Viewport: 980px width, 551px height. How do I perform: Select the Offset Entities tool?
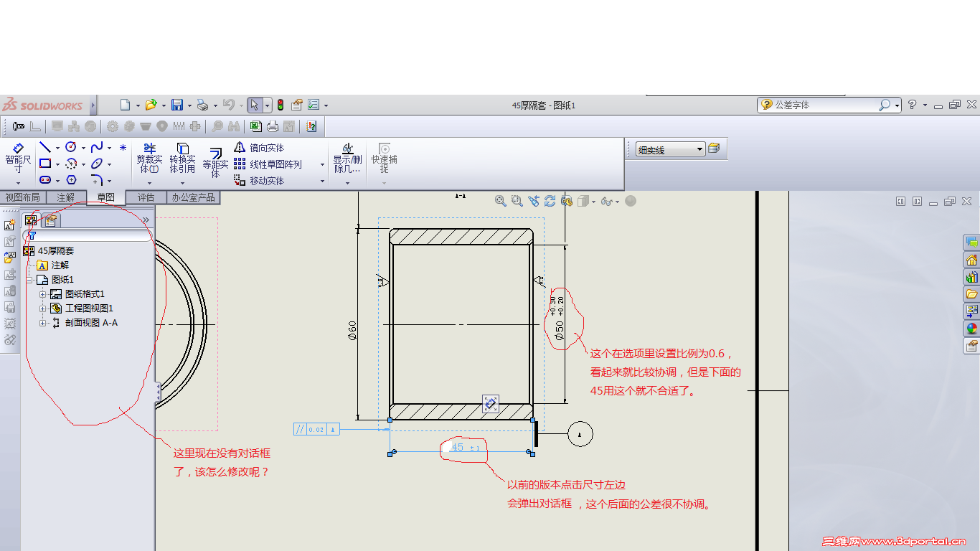click(x=215, y=161)
